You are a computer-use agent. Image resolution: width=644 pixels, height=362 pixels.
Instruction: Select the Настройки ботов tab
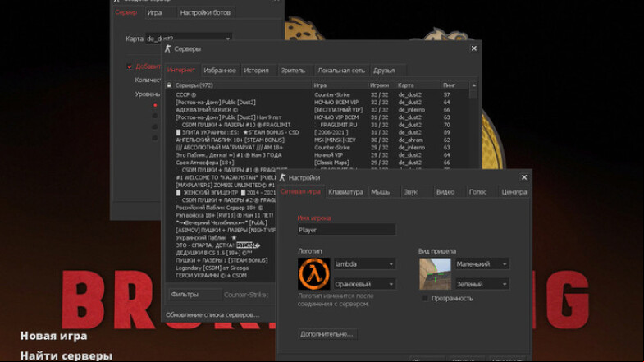pyautogui.click(x=205, y=13)
